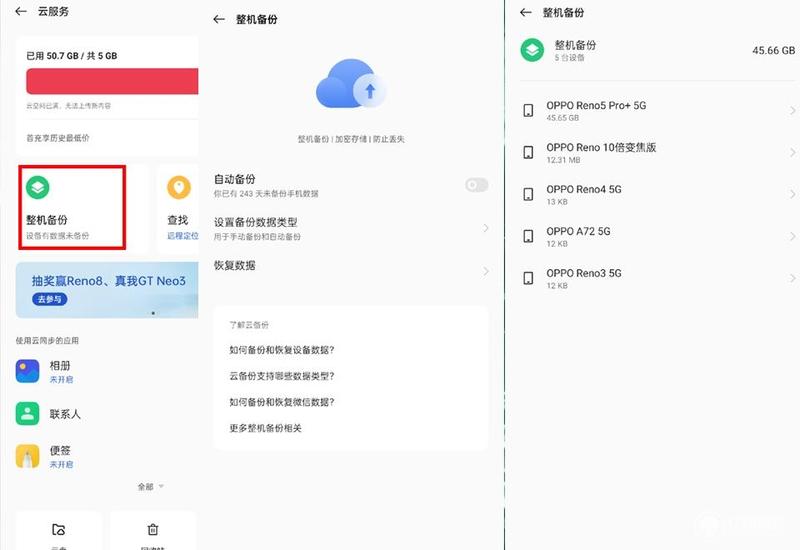800x550 pixels.
Task: Select OPPO Reno4 5G device name
Action: point(584,189)
